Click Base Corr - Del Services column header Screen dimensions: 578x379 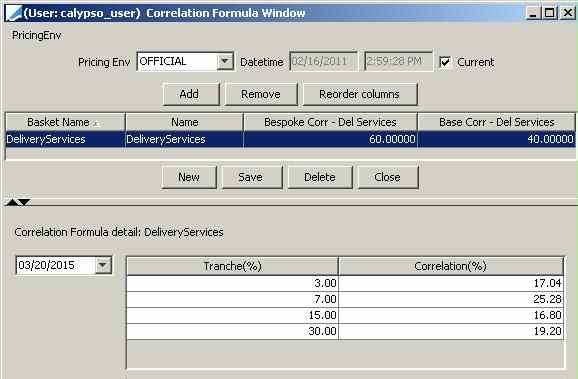coord(497,122)
